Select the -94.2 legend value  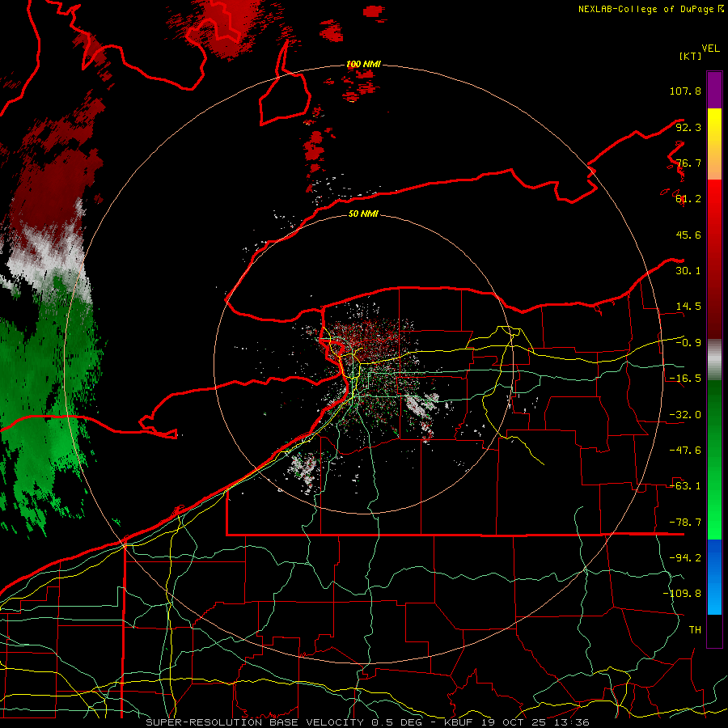tap(685, 557)
